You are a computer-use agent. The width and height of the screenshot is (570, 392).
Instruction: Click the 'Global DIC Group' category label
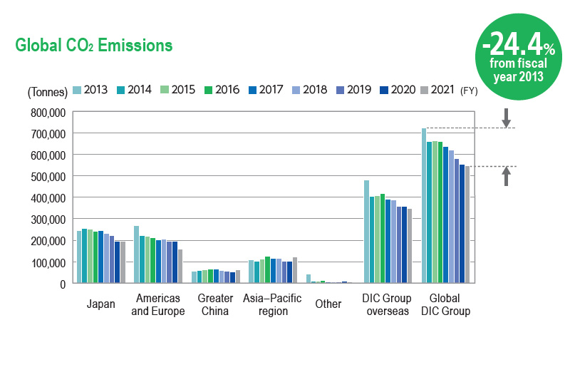pos(445,305)
